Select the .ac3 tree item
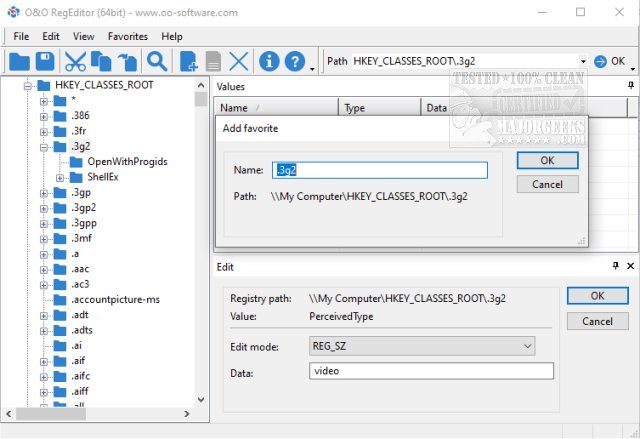 [80, 284]
